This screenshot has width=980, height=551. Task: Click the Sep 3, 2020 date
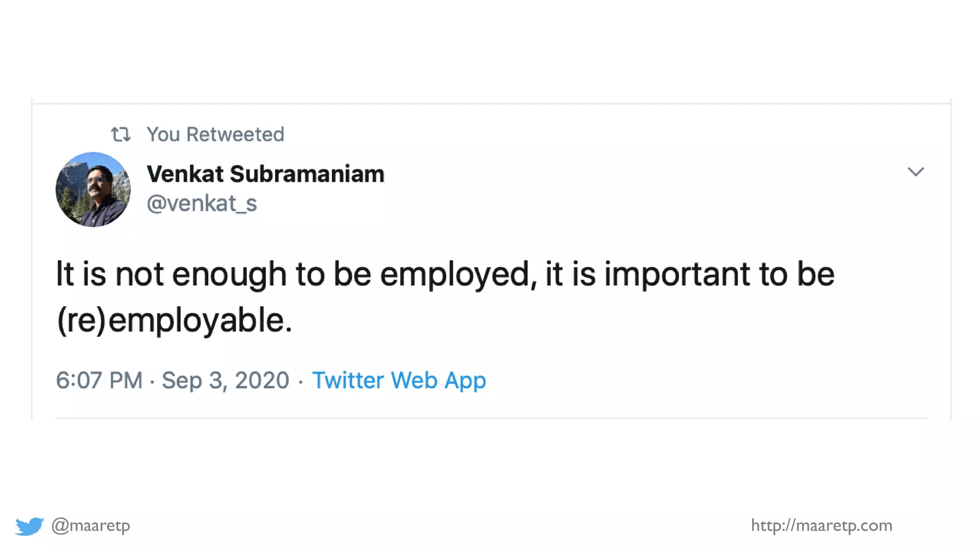click(225, 380)
